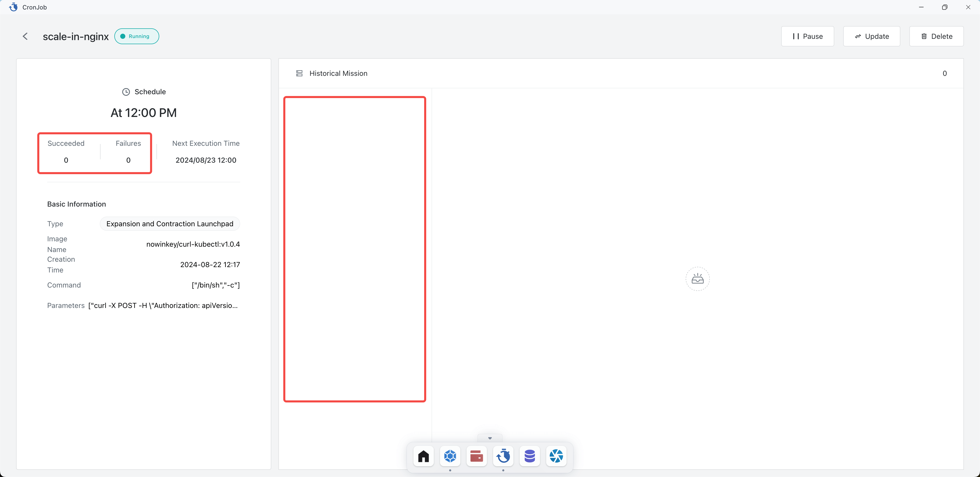Click the Historical Mission header
This screenshot has height=477, width=980.
[338, 74]
